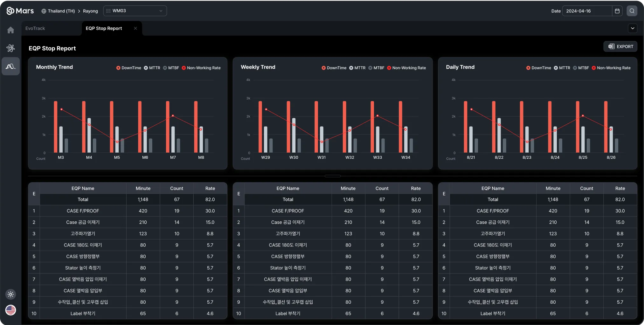This screenshot has width=644, height=325.
Task: Click the EXPORT button
Action: click(620, 46)
